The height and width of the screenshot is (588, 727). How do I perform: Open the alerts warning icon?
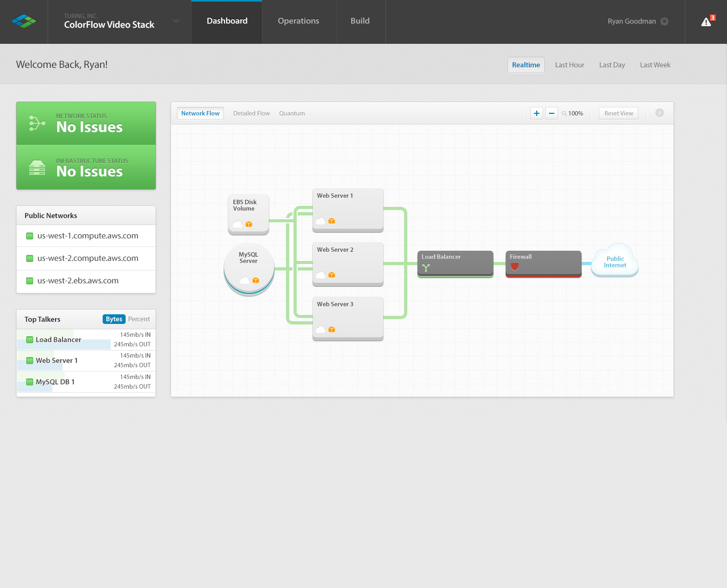coord(706,22)
